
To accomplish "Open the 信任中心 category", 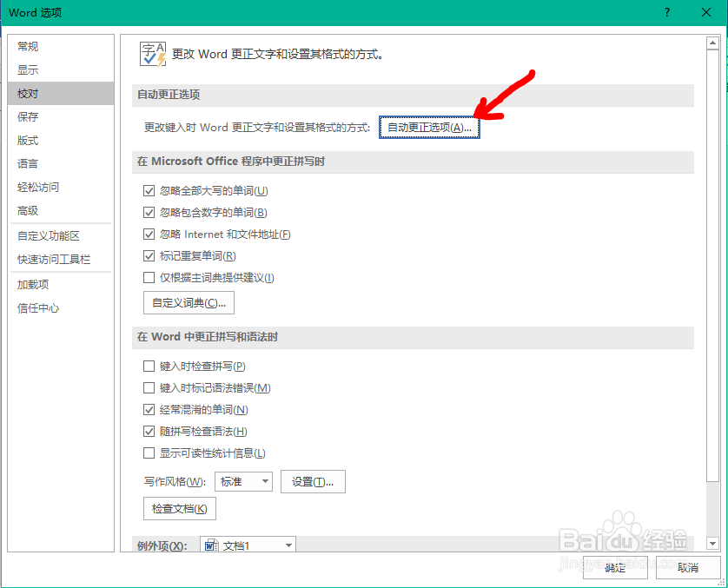I will coord(61,308).
